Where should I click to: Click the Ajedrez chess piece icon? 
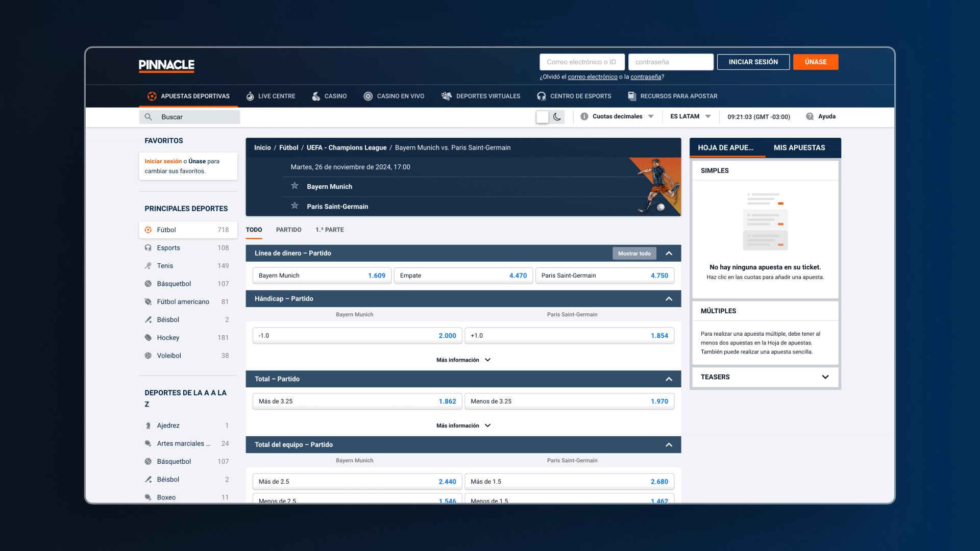[x=148, y=425]
